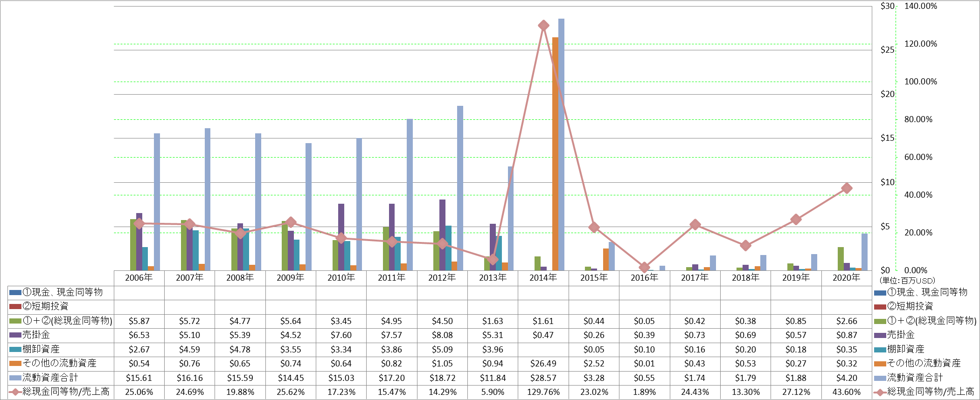Select the 80.00% secondary axis label
The image size is (980, 400).
(918, 119)
